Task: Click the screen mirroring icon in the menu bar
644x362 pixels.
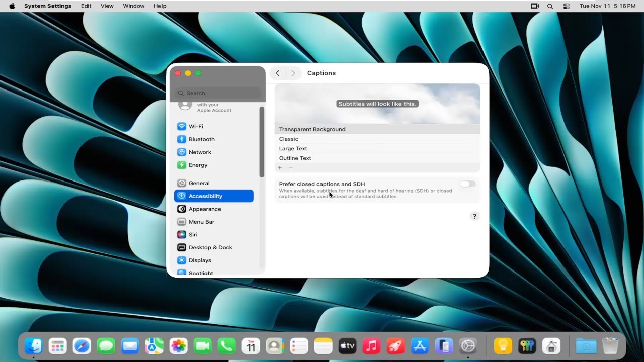Action: coord(534,6)
